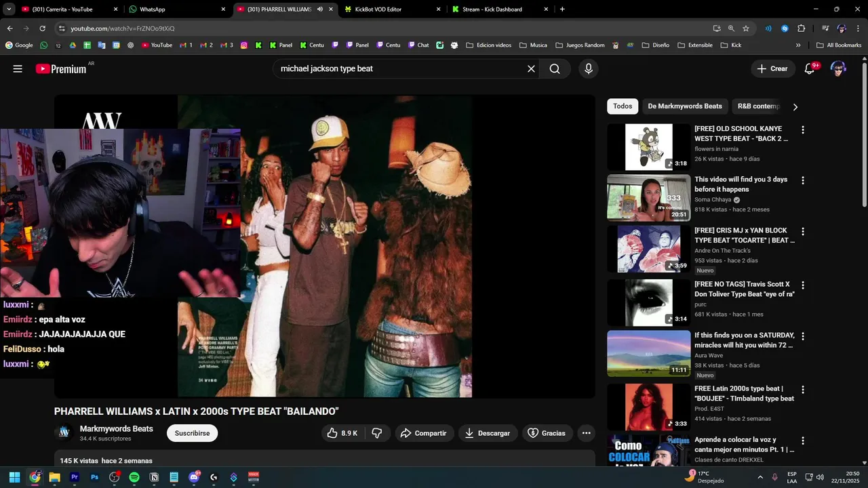868x488 pixels.
Task: Open YouTube notifications bell
Action: [809, 68]
